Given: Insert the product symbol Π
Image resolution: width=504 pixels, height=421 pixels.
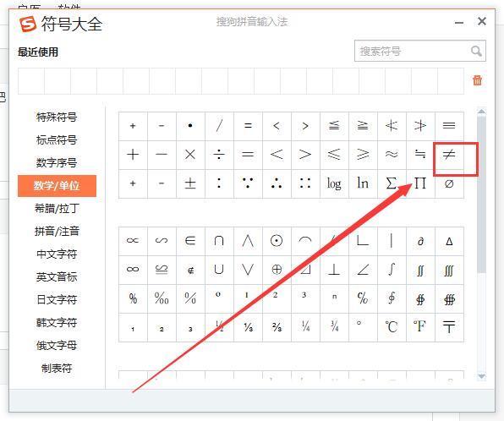Looking at the screenshot, I should pyautogui.click(x=420, y=183).
